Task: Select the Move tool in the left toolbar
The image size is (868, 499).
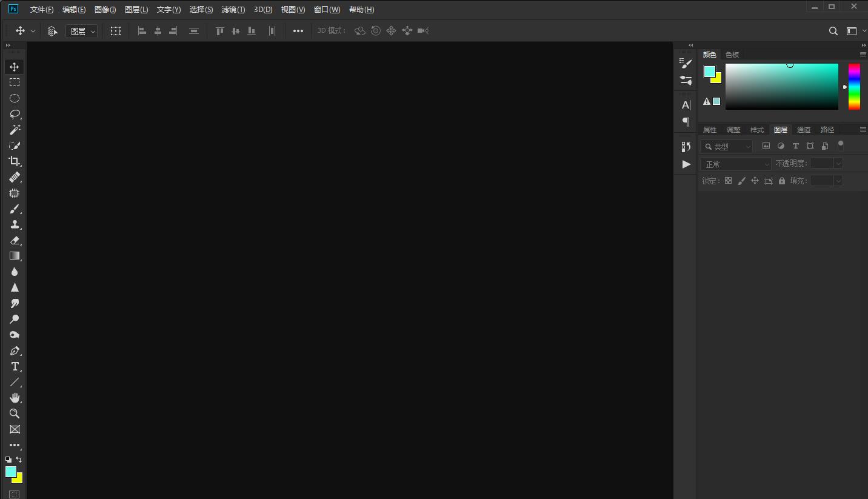Action: click(15, 67)
